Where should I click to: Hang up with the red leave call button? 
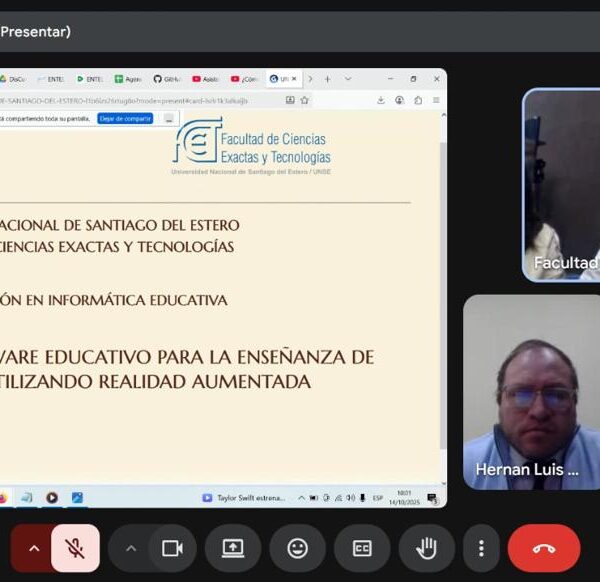pos(544,548)
